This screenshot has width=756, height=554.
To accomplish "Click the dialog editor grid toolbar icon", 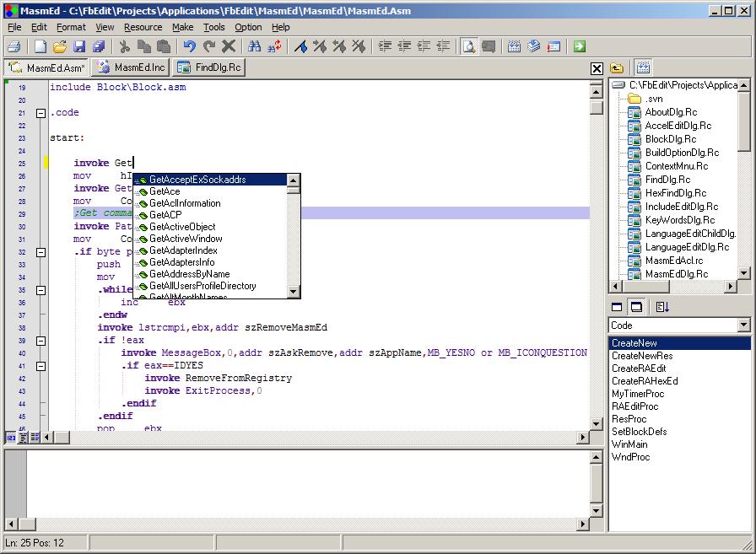I will [514, 46].
